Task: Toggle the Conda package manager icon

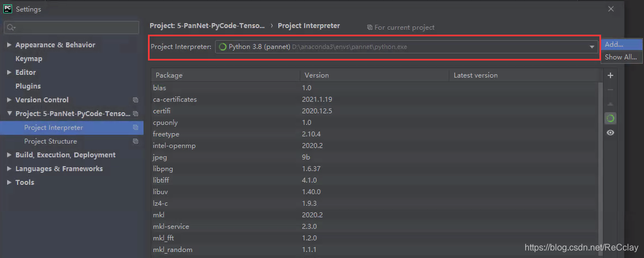Action: pyautogui.click(x=610, y=118)
